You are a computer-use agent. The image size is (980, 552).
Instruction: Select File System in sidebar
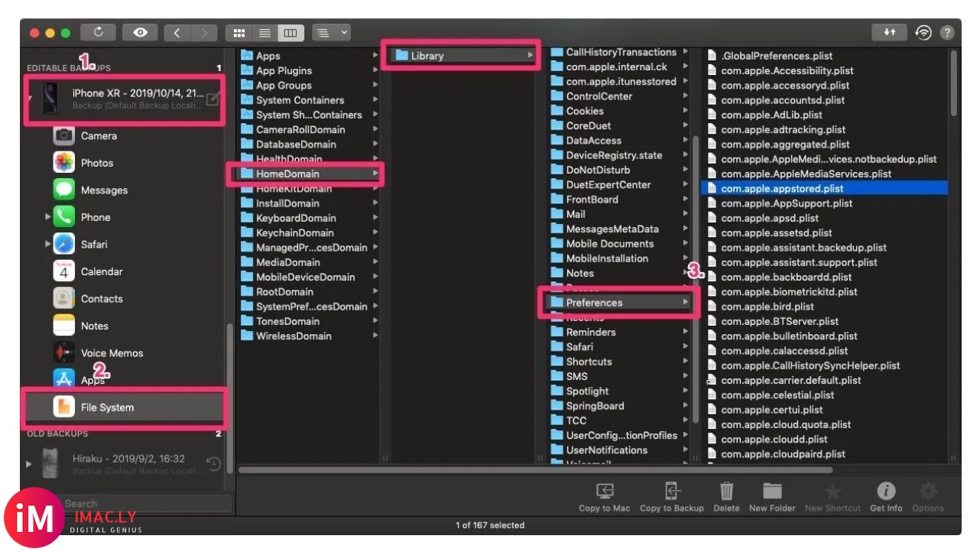pos(125,408)
